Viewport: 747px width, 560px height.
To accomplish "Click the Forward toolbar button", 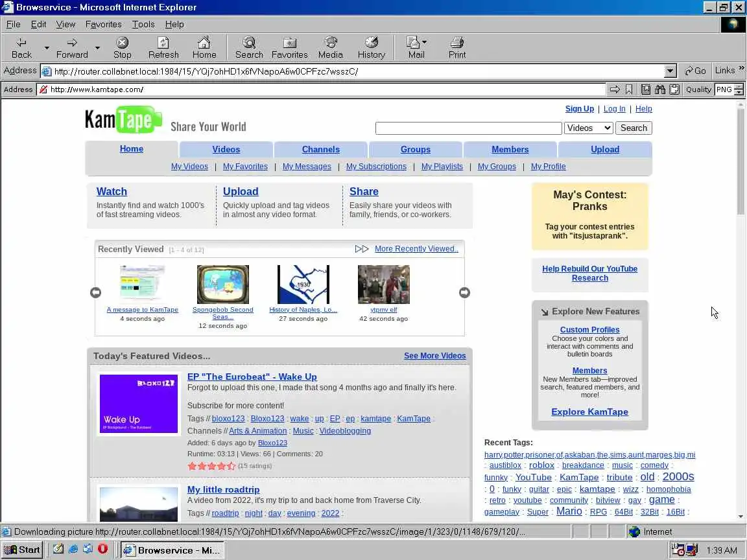I will (72, 47).
